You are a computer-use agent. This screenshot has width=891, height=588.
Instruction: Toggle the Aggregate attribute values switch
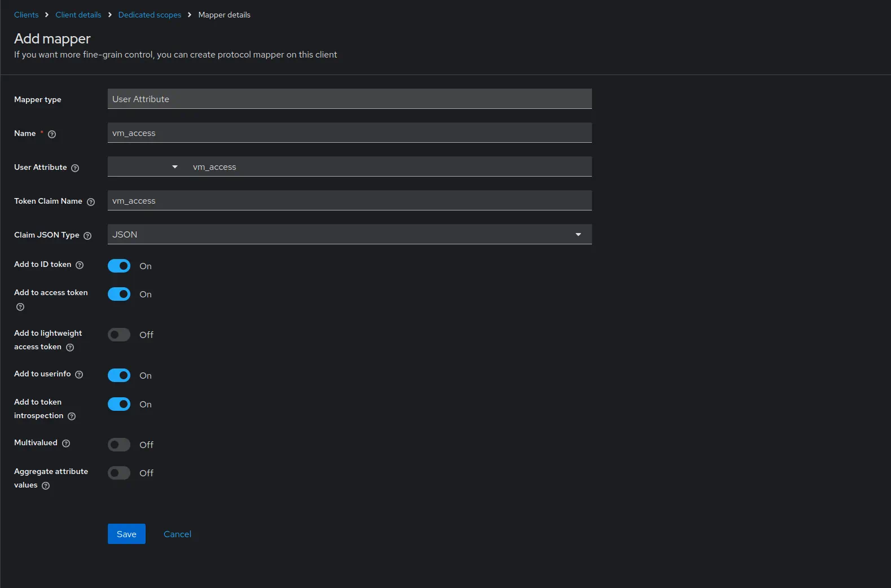point(119,473)
